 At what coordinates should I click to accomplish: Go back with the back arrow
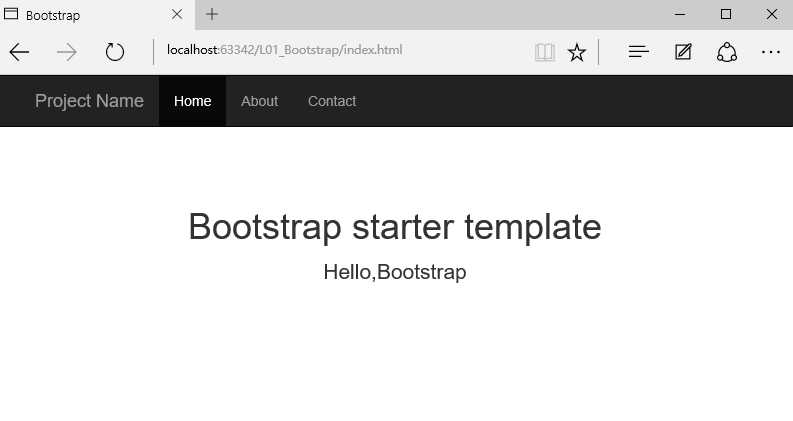coord(19,52)
